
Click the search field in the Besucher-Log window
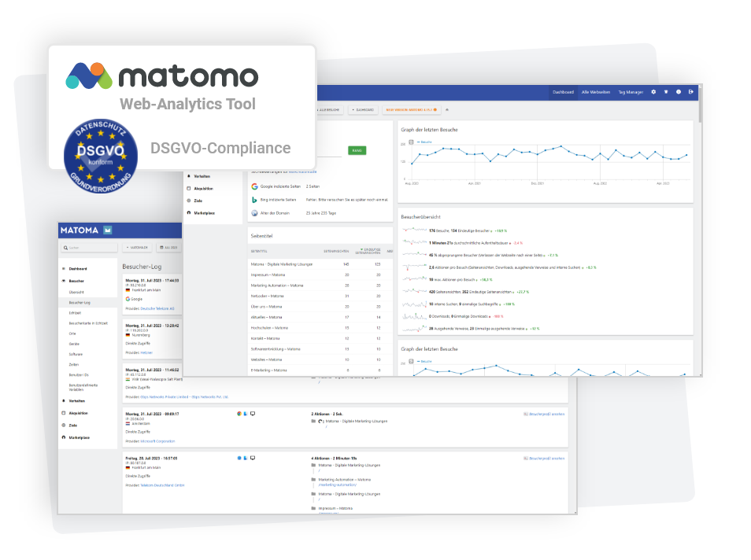click(89, 248)
